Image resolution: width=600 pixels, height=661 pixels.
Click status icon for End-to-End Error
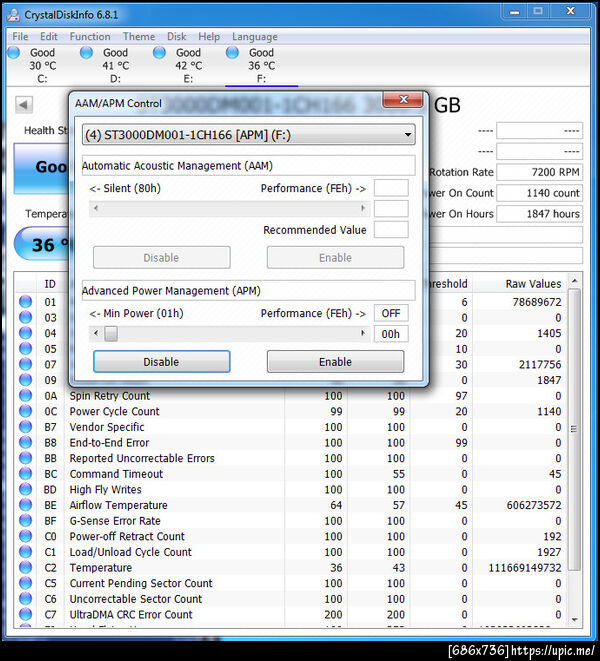(x=26, y=442)
